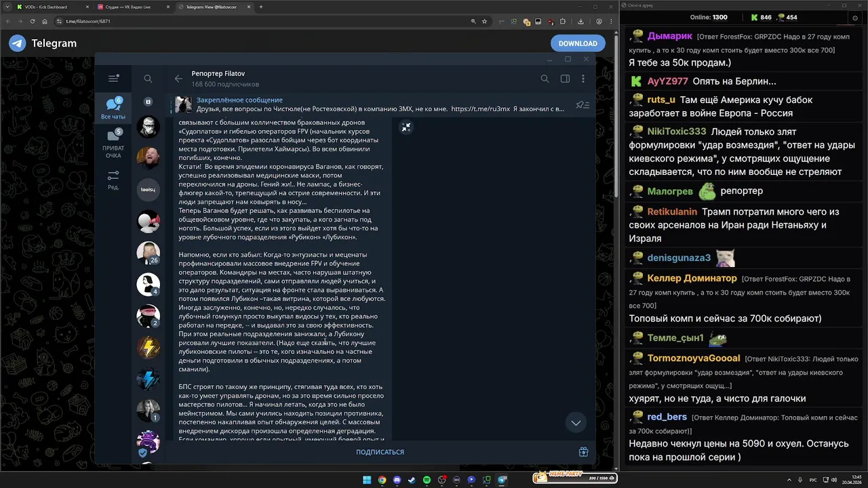Click the Telegram logo in page header
The width and height of the screenshot is (868, 488).
point(18,43)
